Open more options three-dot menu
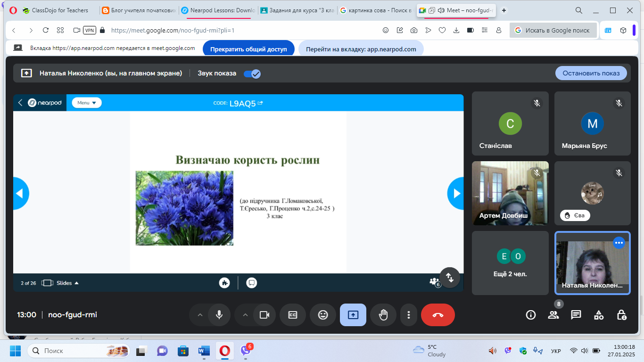Image resolution: width=644 pixels, height=362 pixels. pos(409,315)
